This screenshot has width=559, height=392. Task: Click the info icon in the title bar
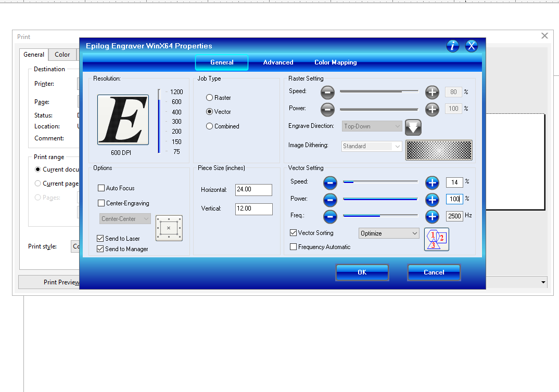452,46
